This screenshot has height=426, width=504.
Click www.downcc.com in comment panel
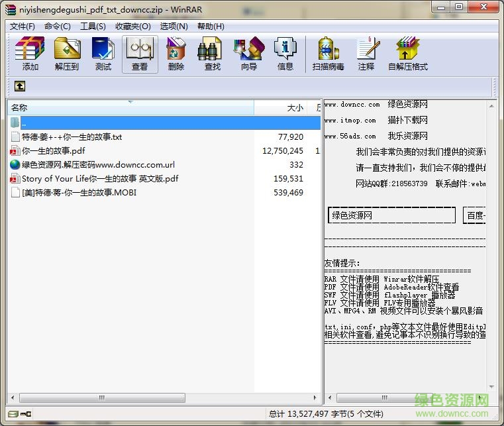352,105
